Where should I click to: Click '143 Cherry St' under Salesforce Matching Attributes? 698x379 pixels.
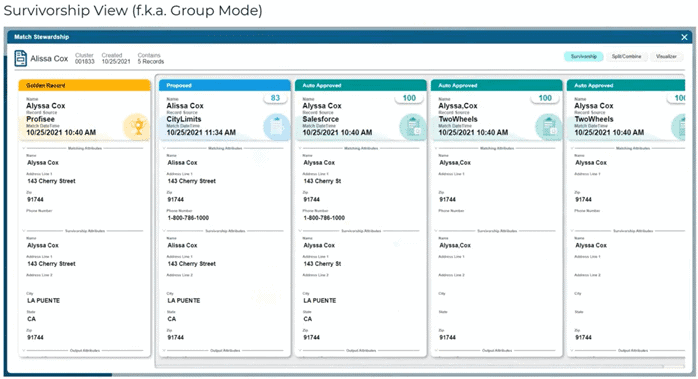(322, 181)
